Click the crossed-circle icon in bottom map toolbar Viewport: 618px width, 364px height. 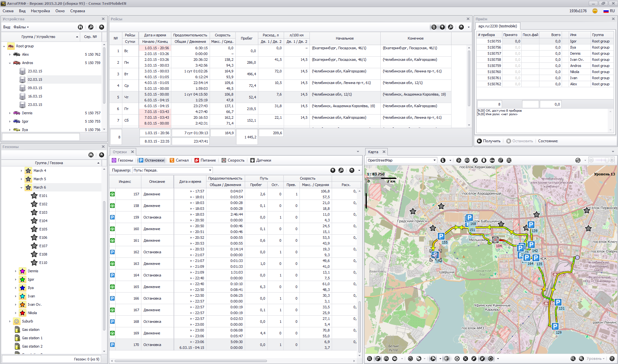click(x=457, y=359)
